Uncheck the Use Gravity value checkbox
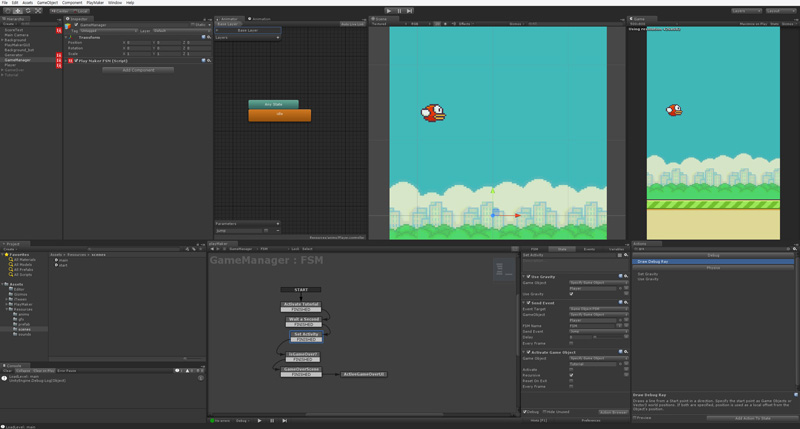The image size is (800, 429). 571,294
